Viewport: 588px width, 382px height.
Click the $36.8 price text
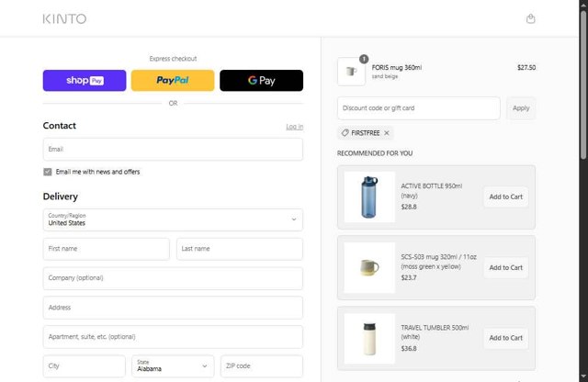(409, 348)
